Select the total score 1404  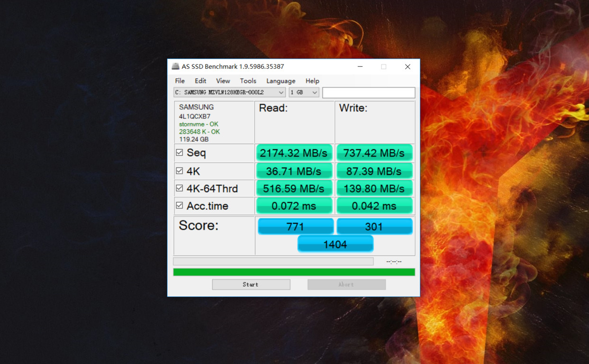point(335,244)
